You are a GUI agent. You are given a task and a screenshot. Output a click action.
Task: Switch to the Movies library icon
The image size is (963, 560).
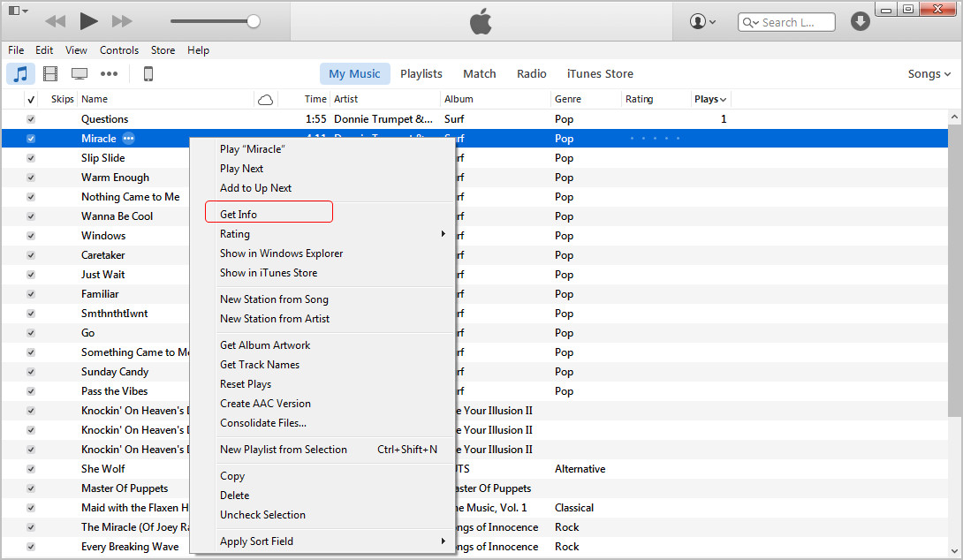50,73
